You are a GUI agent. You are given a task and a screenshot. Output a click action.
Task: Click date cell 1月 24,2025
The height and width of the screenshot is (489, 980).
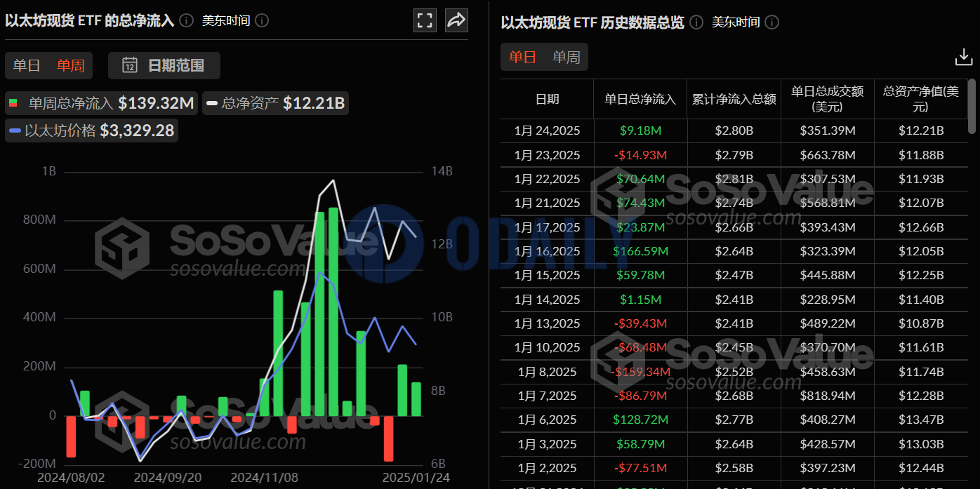[548, 130]
